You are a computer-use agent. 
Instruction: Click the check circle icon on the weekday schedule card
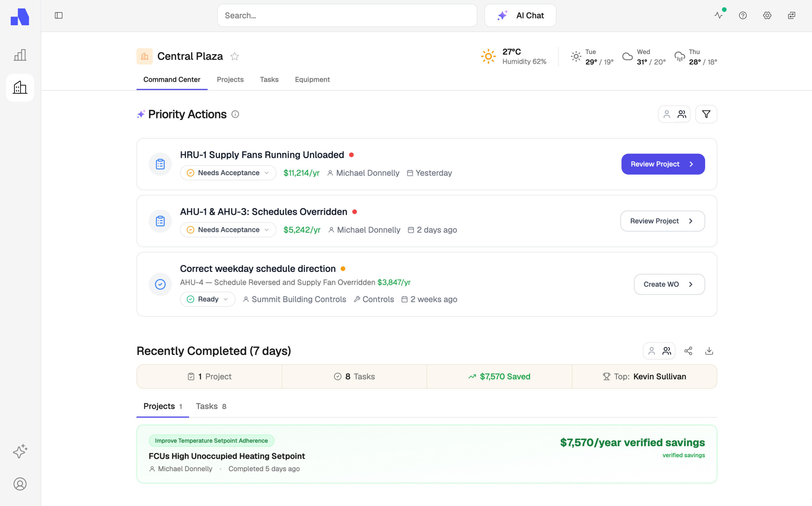pyautogui.click(x=160, y=284)
